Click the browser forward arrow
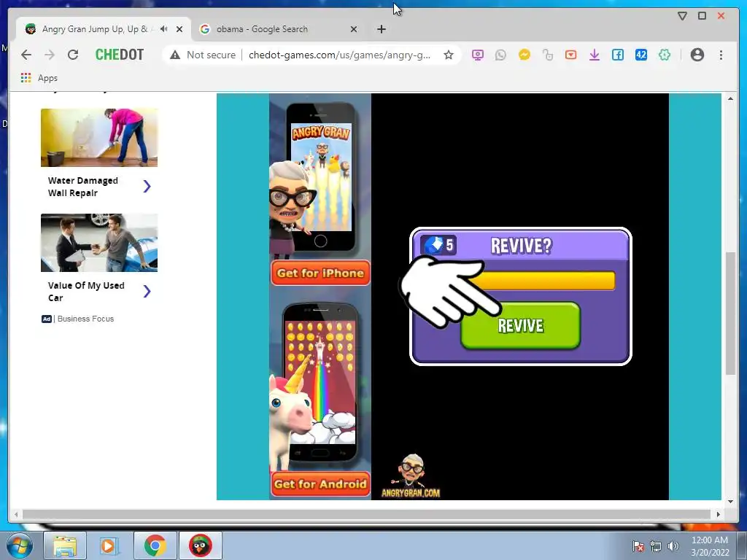The width and height of the screenshot is (747, 560). coord(50,55)
